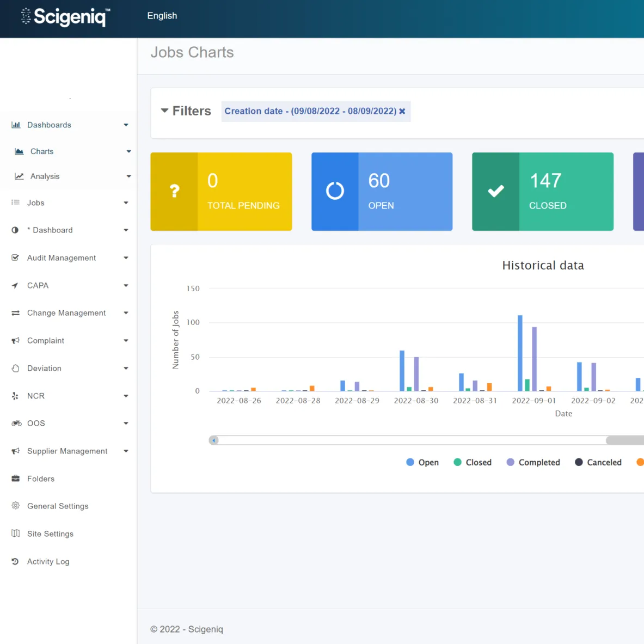The height and width of the screenshot is (644, 644).
Task: Select Dashboards in the sidebar
Action: tap(49, 125)
